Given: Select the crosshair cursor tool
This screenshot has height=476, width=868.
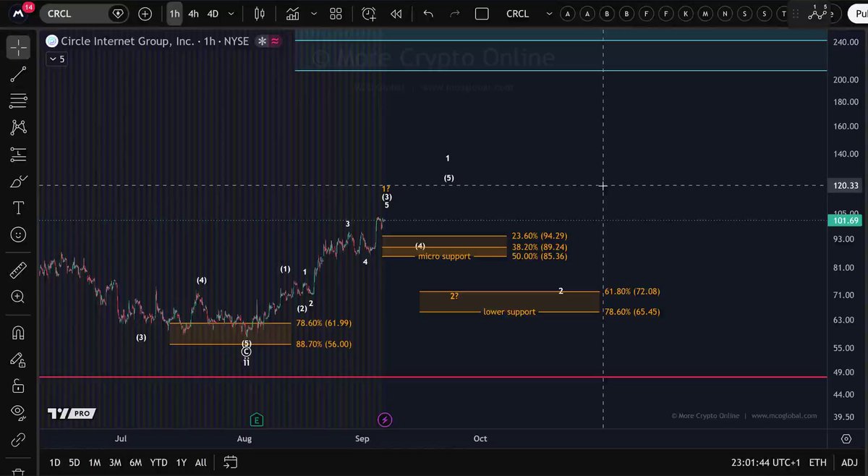Looking at the screenshot, I should [19, 47].
